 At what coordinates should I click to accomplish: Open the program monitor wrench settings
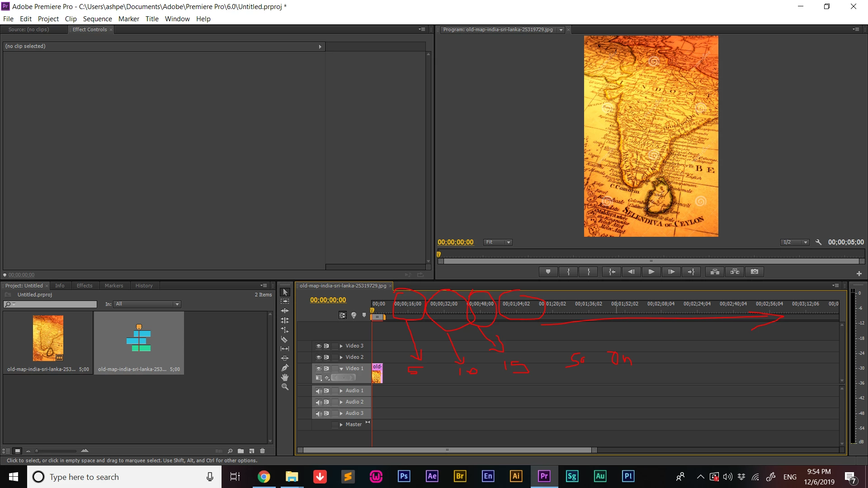pyautogui.click(x=818, y=242)
